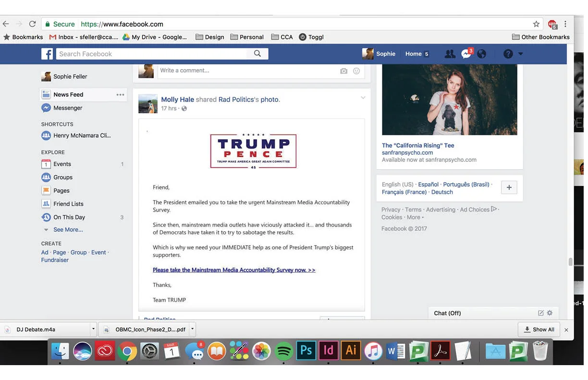
Task: Open account dropdown arrow in header
Action: coord(521,54)
